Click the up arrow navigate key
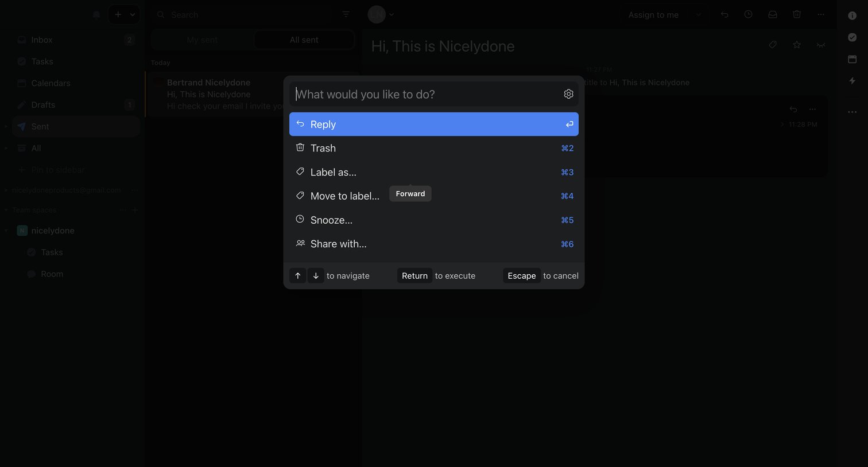Image resolution: width=868 pixels, height=467 pixels. (x=297, y=276)
